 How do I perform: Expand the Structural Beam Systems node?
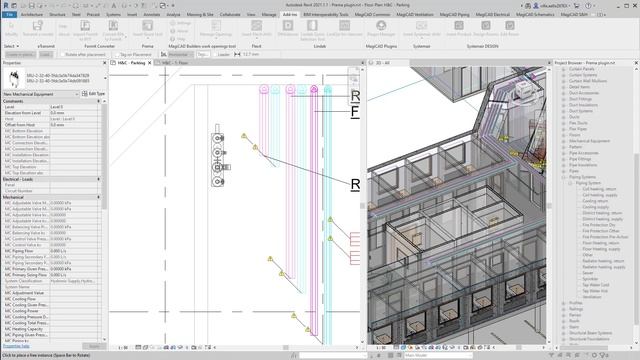click(564, 333)
